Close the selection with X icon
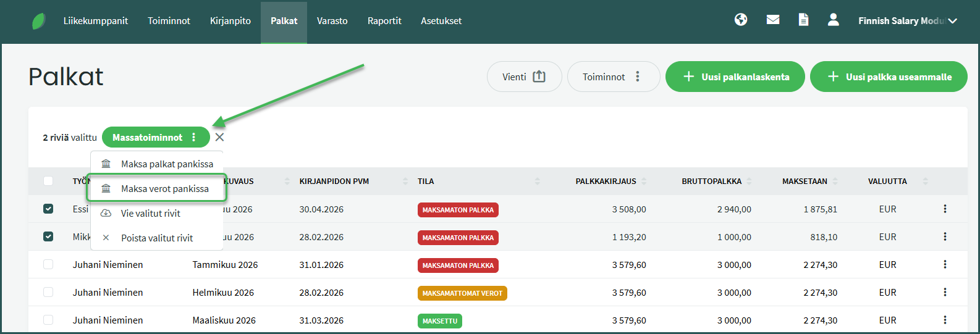 coord(219,137)
